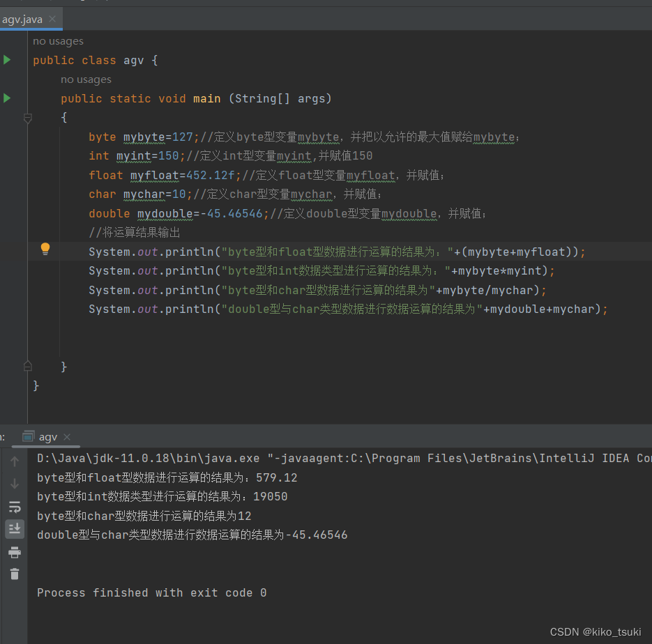The width and height of the screenshot is (652, 644).
Task: Click the no usages hint above class agv
Action: click(58, 41)
